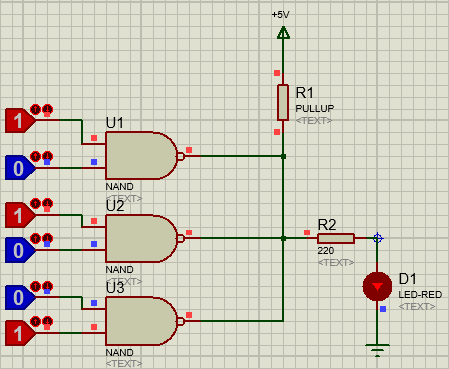Image resolution: width=449 pixels, height=369 pixels.
Task: Click the R1 reference label
Action: pos(305,93)
